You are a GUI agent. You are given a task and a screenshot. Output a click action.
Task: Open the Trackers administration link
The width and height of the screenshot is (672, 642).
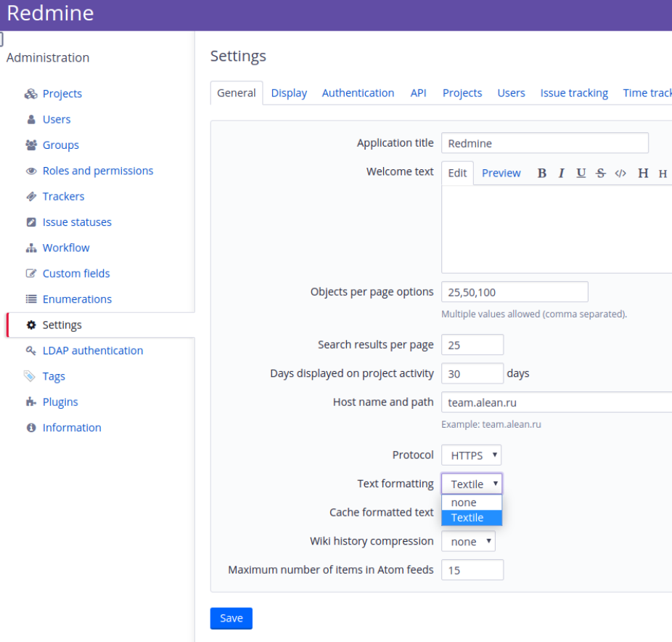pyautogui.click(x=63, y=197)
